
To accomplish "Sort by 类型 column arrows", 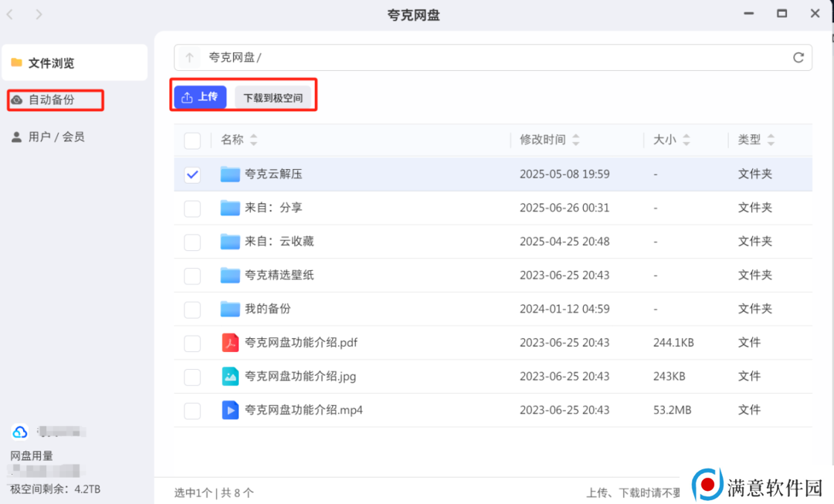I will click(771, 140).
